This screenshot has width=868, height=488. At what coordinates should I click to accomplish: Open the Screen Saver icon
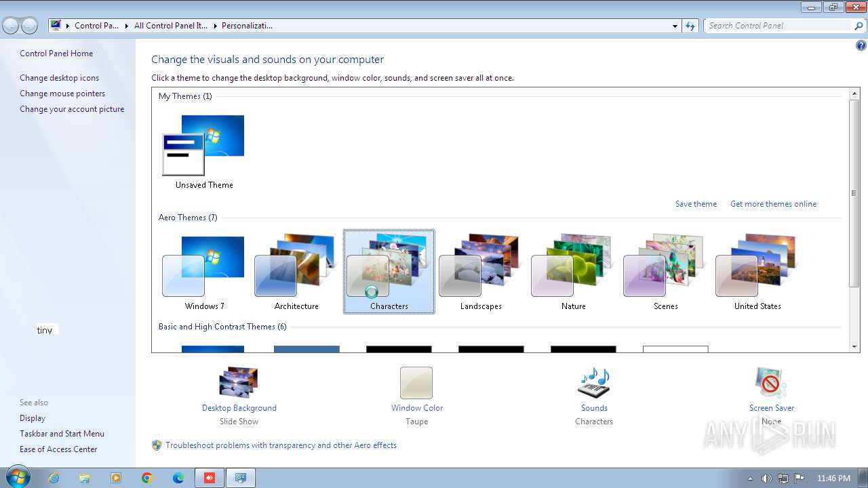771,382
